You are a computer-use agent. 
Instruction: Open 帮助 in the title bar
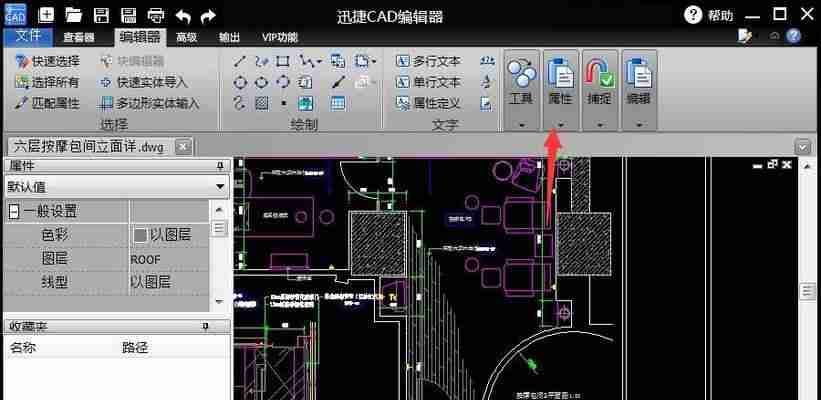[x=708, y=15]
